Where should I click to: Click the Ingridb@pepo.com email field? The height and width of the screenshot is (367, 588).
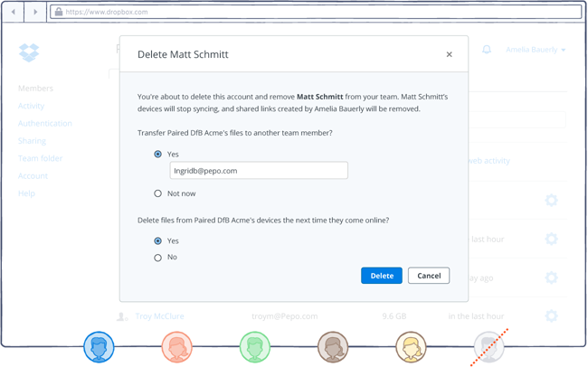259,171
